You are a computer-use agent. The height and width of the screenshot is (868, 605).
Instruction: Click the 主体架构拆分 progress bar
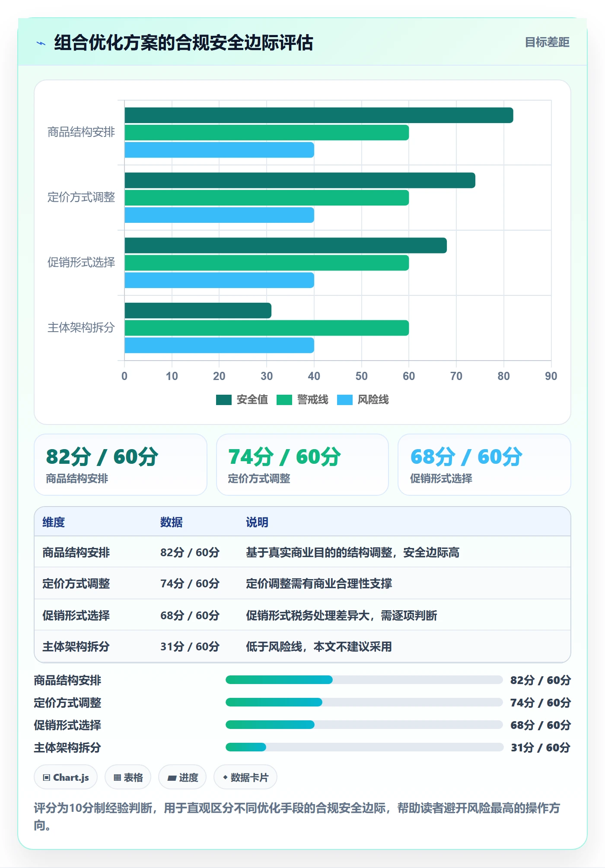point(364,747)
